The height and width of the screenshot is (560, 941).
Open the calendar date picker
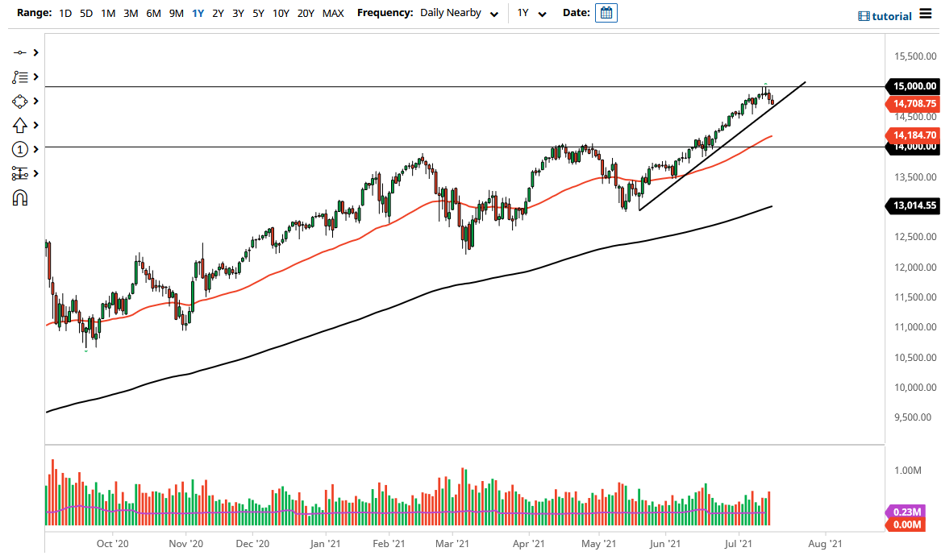(x=606, y=12)
